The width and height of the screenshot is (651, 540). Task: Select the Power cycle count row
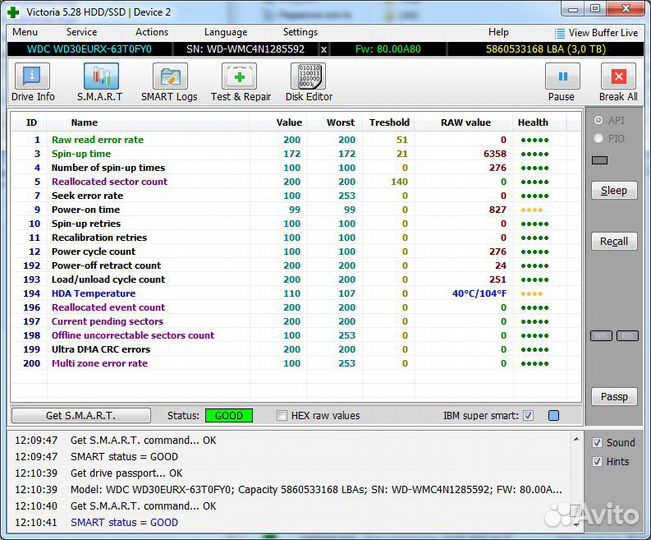click(x=296, y=252)
